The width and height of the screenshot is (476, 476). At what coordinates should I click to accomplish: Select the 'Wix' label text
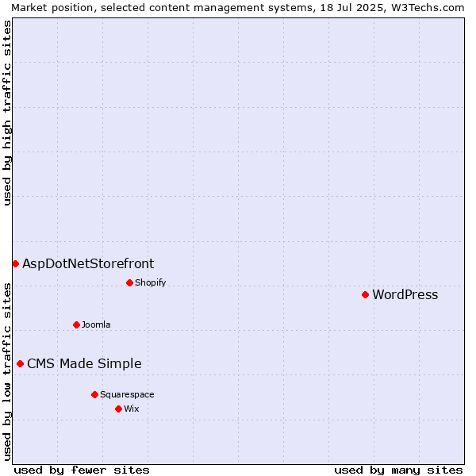coord(132,409)
